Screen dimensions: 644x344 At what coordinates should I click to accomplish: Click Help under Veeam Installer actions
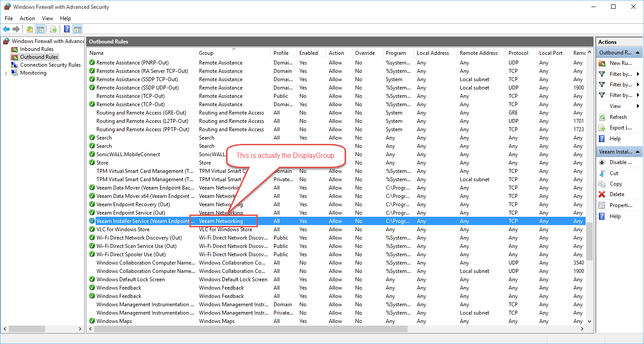(x=615, y=216)
